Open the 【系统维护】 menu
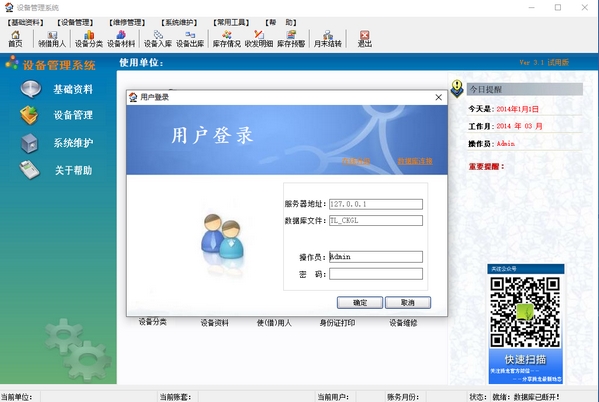 [179, 23]
